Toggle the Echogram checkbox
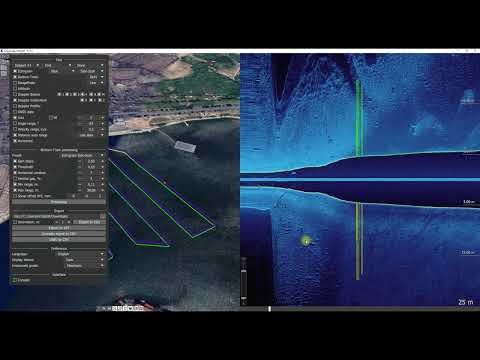 pos(15,71)
